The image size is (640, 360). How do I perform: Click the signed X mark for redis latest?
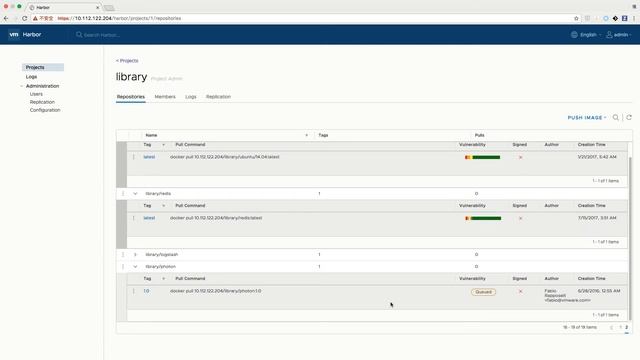tap(520, 218)
